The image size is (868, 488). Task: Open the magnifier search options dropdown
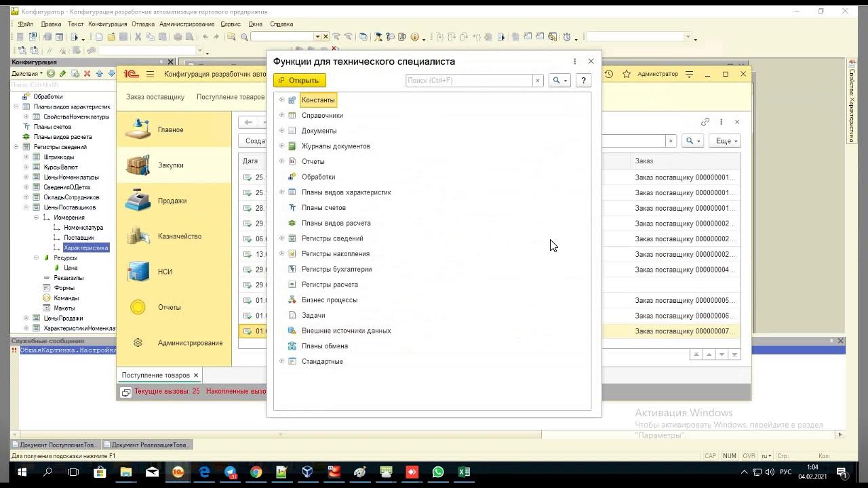tap(559, 80)
